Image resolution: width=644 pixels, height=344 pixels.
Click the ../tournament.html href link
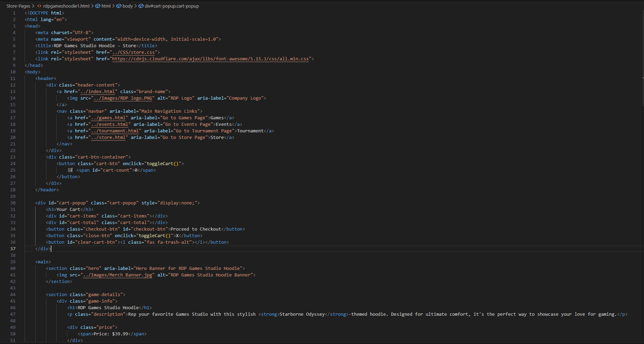pyautogui.click(x=115, y=131)
